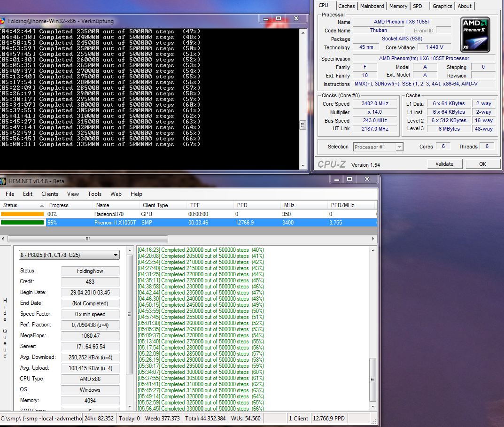Click the Validate button in CPU-Z
504x427 pixels.
[444, 164]
